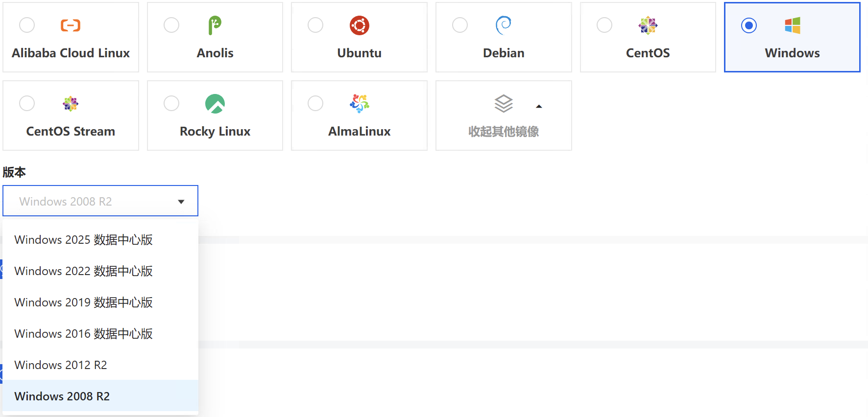Select the Rocky Linux radio button
The height and width of the screenshot is (417, 868).
coord(171,103)
